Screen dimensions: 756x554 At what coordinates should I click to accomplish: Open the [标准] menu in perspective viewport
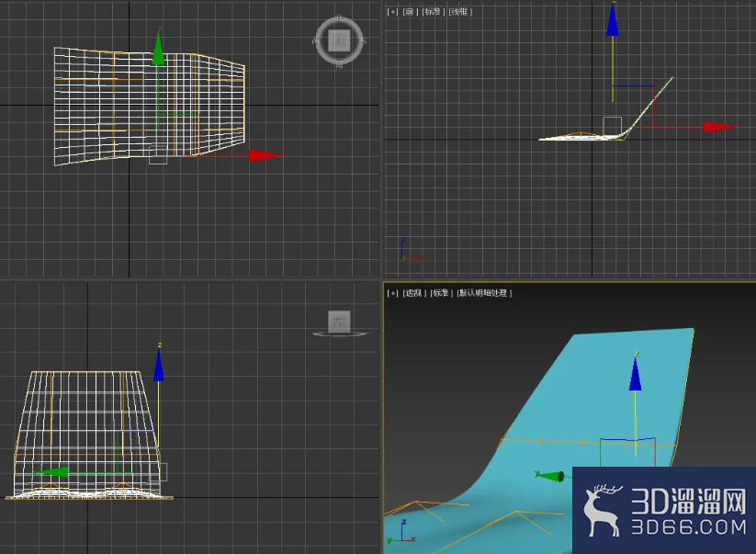(441, 293)
